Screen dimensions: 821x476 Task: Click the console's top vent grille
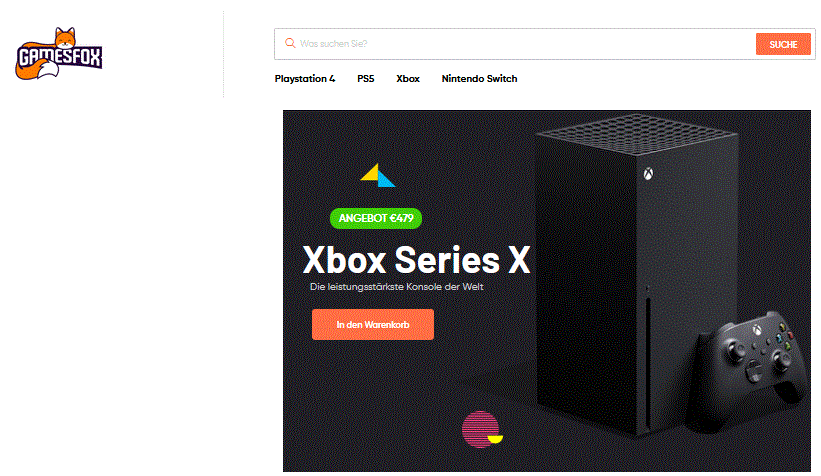(637, 133)
